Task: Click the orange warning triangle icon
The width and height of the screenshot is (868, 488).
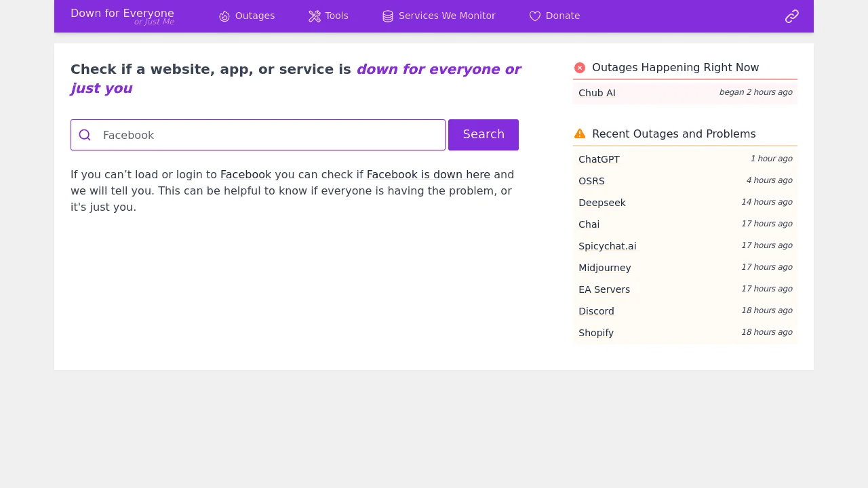Action: [x=580, y=134]
